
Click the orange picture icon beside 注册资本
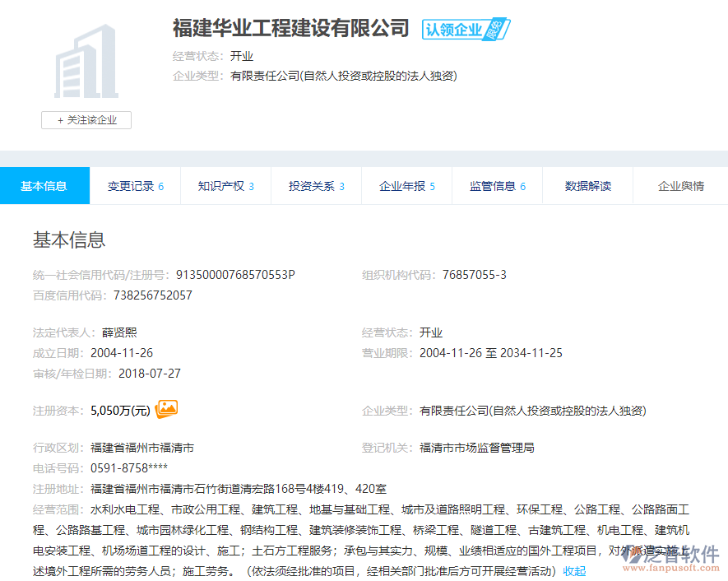[x=167, y=408]
